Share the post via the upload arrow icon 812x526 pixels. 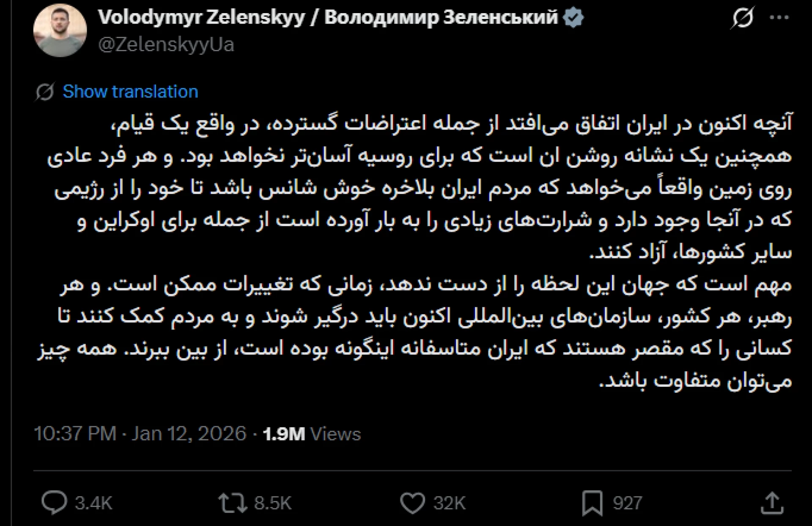pyautogui.click(x=772, y=503)
